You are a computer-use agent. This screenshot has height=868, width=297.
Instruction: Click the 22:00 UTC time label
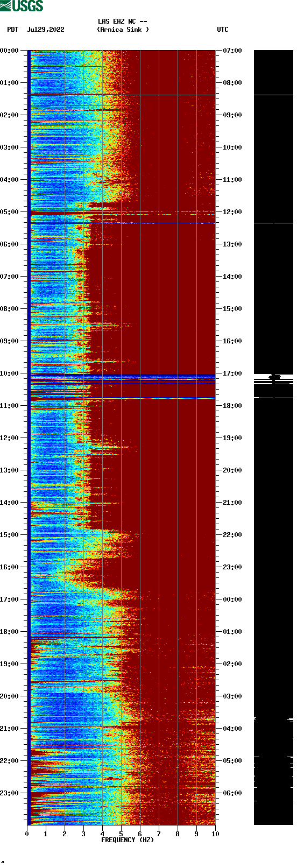(x=232, y=535)
